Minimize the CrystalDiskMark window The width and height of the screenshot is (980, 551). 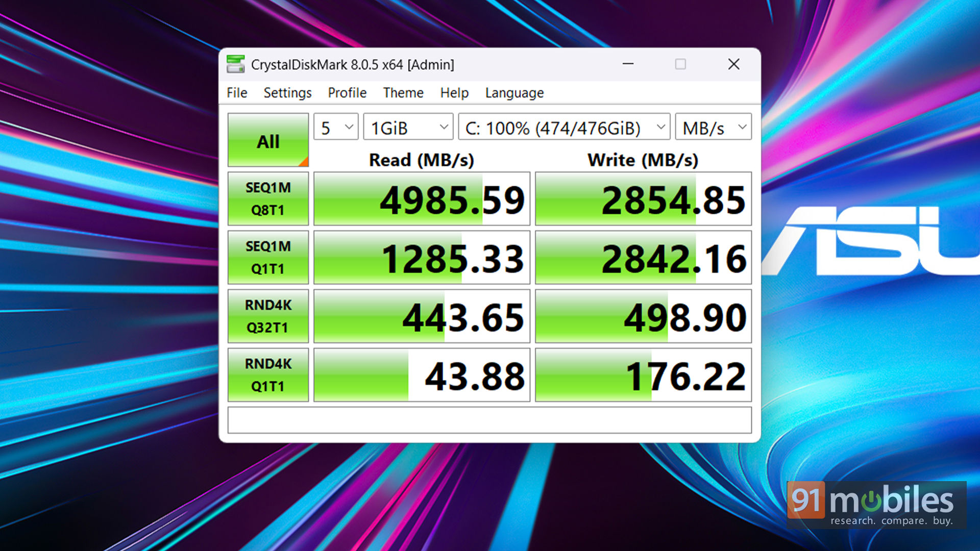tap(628, 64)
